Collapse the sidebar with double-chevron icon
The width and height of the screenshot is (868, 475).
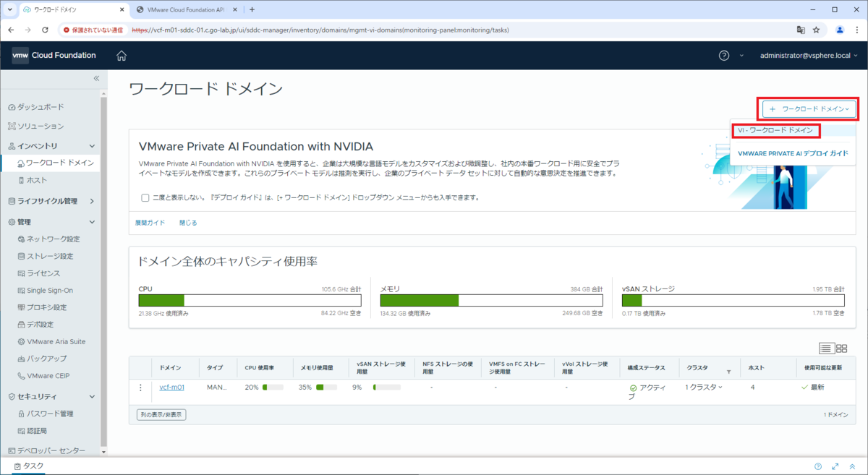96,78
